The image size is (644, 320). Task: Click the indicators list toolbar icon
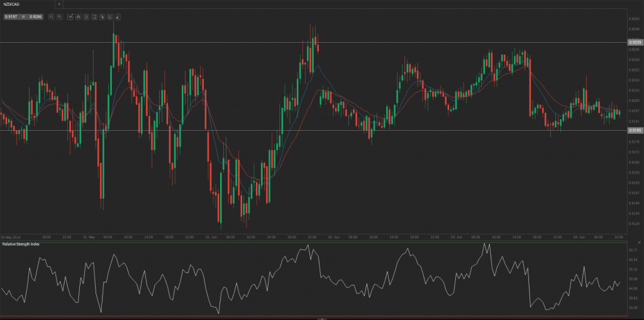click(86, 16)
